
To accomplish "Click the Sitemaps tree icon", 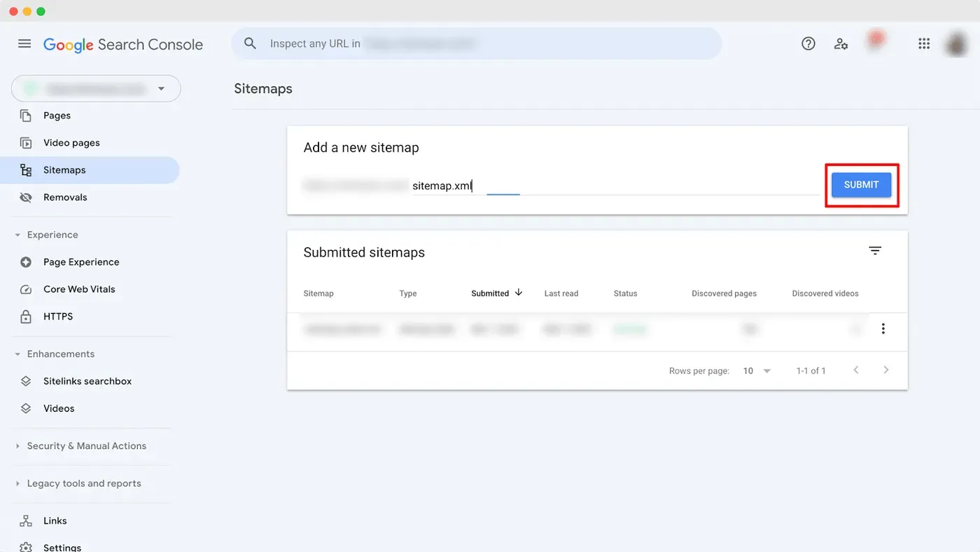I will 26,170.
